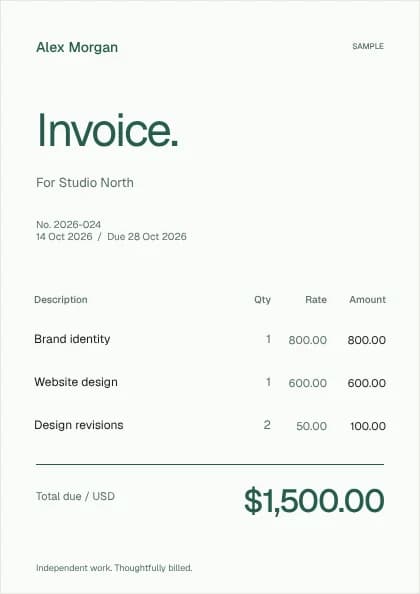The height and width of the screenshot is (594, 420).
Task: Click the 100.00 amount for Design revisions
Action: [368, 426]
